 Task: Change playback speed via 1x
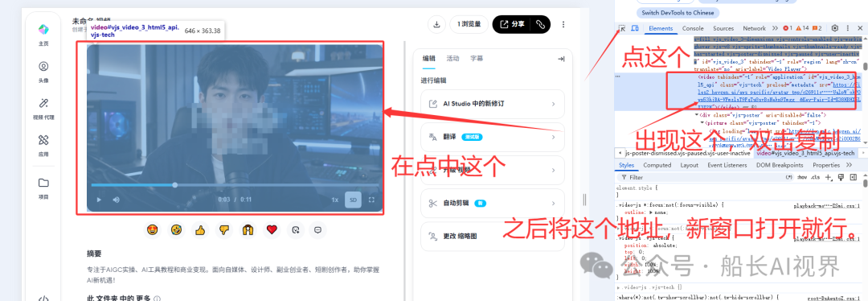tap(334, 200)
